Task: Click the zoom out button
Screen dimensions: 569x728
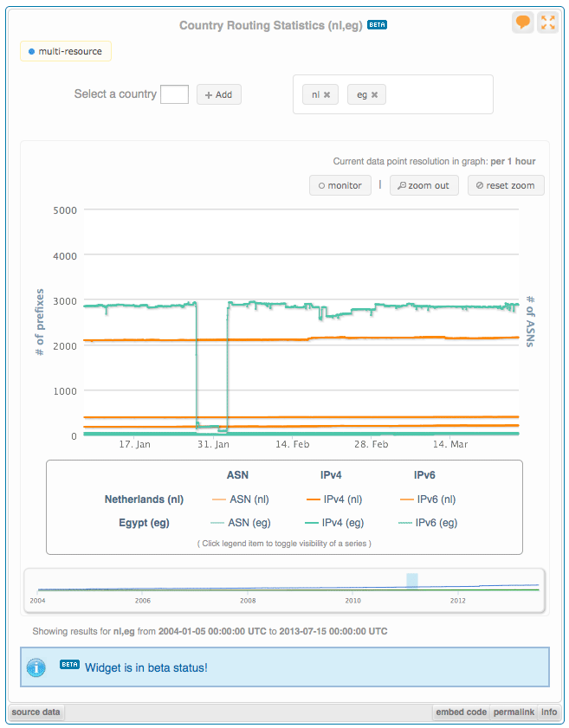Action: coord(424,185)
